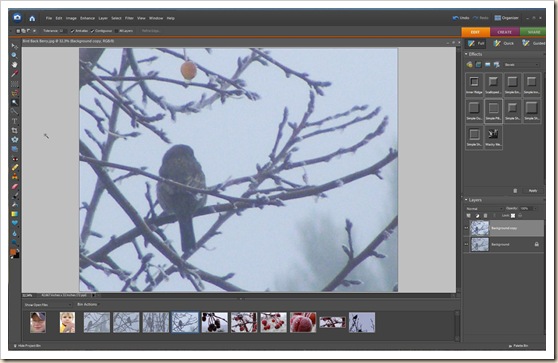Select the Clone Stamp tool

click(x=15, y=177)
